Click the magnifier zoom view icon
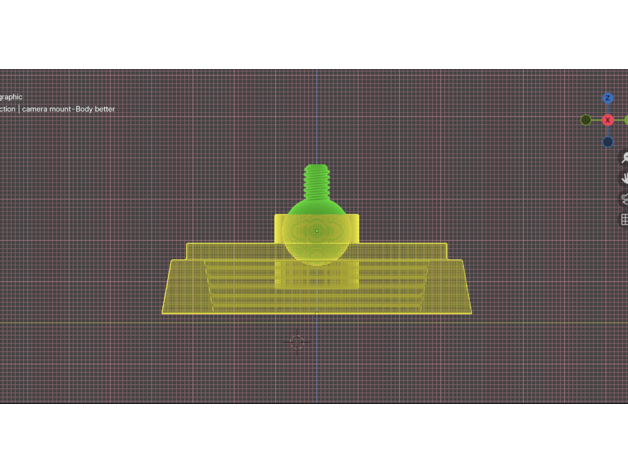 pos(624,159)
